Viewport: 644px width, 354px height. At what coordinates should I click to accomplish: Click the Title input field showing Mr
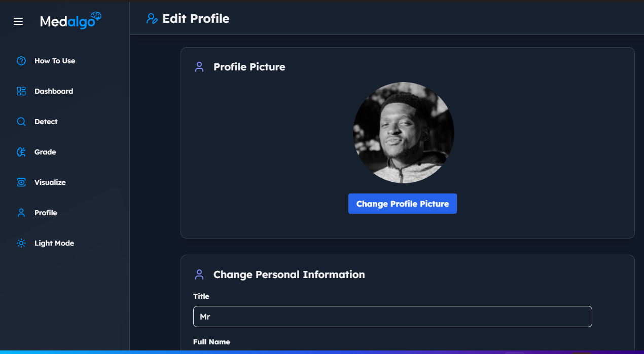pos(392,317)
